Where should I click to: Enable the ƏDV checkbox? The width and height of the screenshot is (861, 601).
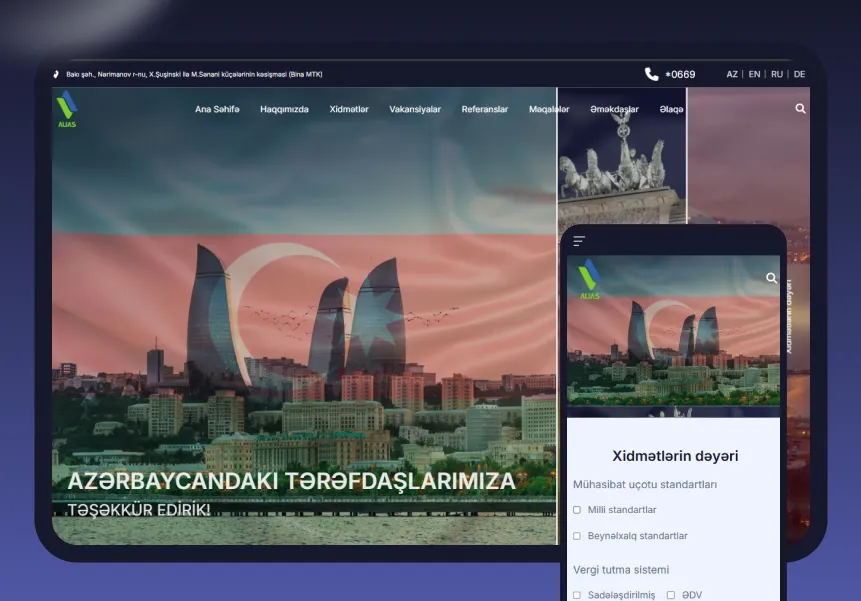click(x=671, y=595)
